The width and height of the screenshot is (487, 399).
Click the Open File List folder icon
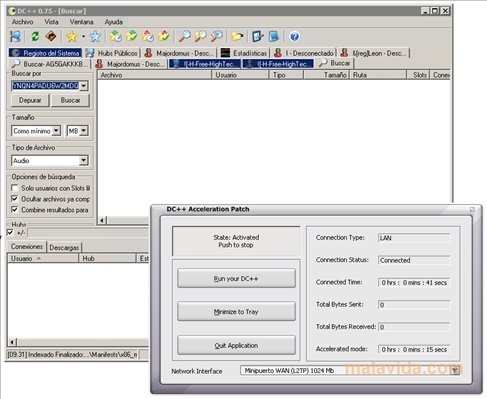[237, 36]
